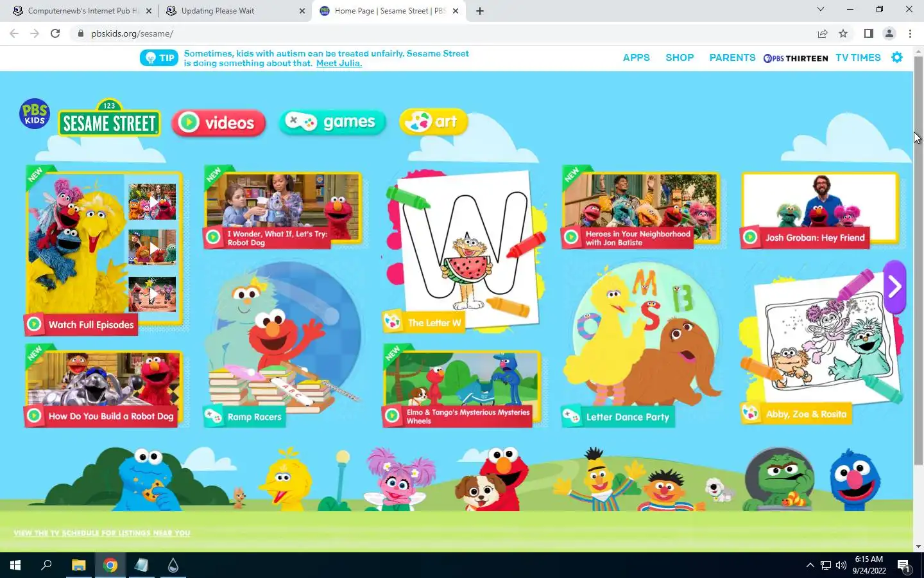Click the address bar with pbskids.org/sesame/
This screenshot has width=924, height=578.
tap(443, 33)
